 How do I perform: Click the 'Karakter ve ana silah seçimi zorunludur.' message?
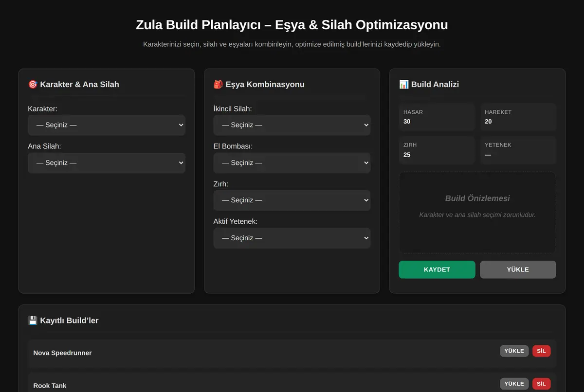[477, 214]
